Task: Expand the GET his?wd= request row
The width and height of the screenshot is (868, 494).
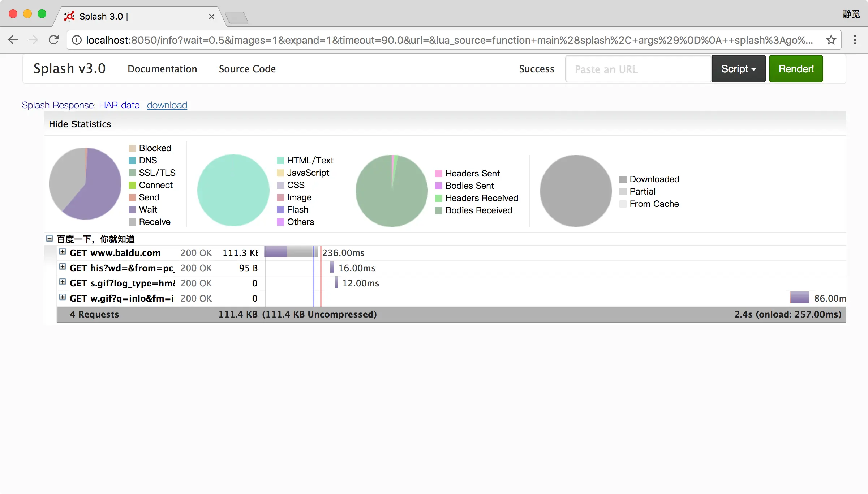Action: (x=63, y=267)
